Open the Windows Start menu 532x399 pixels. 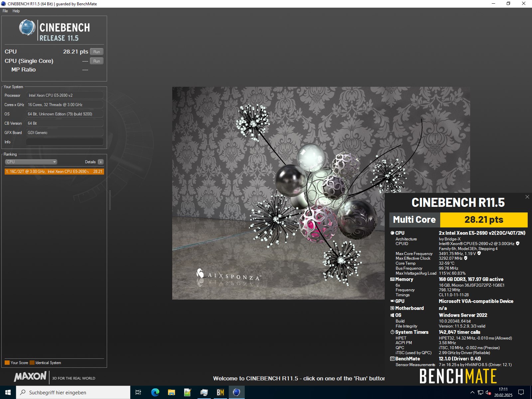pos(8,392)
